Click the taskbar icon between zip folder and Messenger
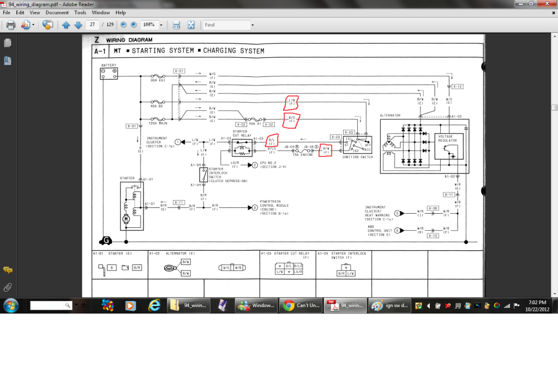The width and height of the screenshot is (558, 392). click(223, 305)
